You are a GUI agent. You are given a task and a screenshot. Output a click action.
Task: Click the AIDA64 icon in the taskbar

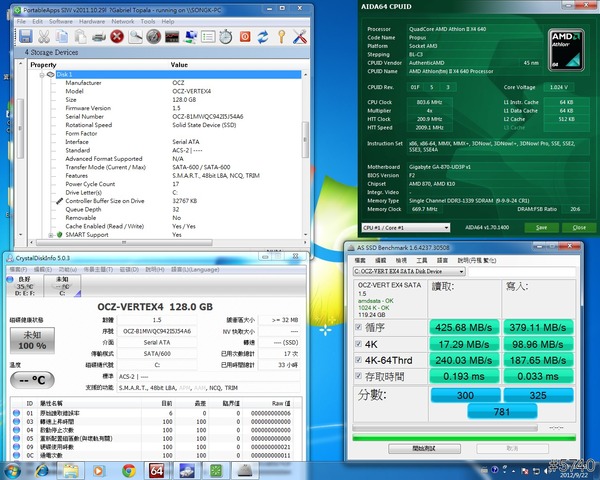[x=157, y=470]
